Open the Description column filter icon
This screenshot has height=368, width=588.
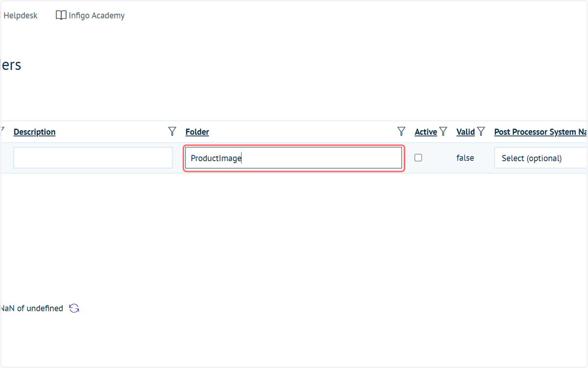point(172,131)
